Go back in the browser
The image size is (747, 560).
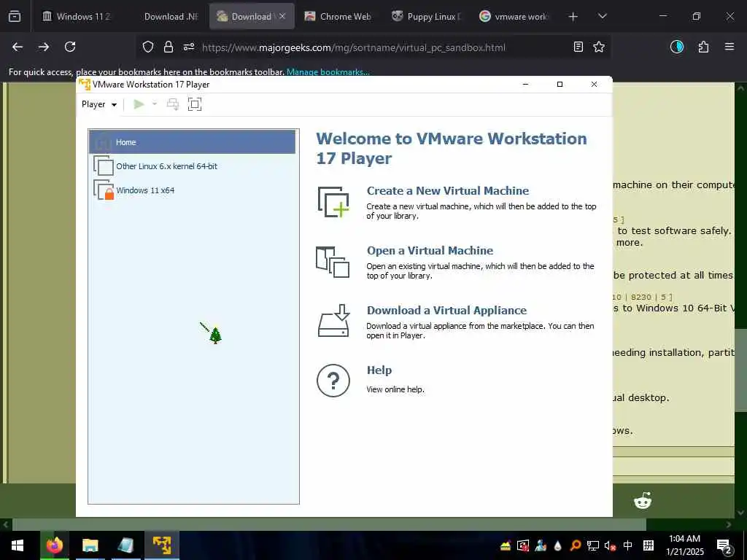point(18,47)
